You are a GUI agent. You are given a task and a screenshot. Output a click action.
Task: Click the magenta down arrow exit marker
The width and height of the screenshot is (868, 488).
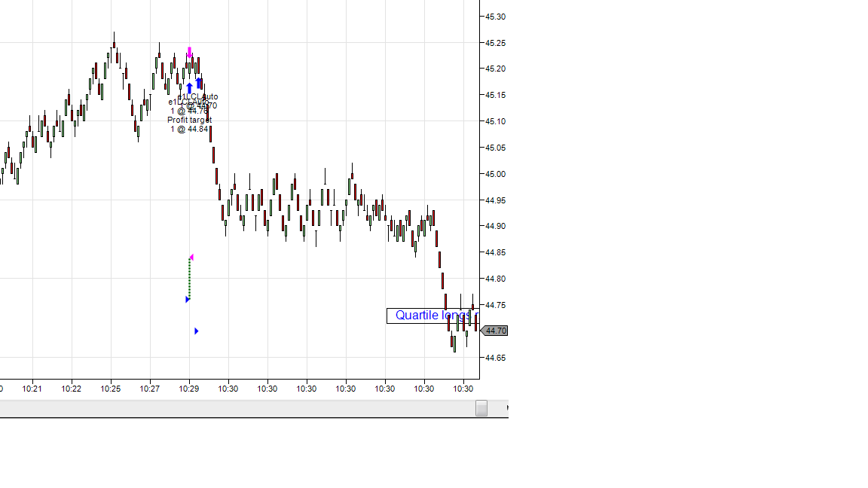[190, 53]
